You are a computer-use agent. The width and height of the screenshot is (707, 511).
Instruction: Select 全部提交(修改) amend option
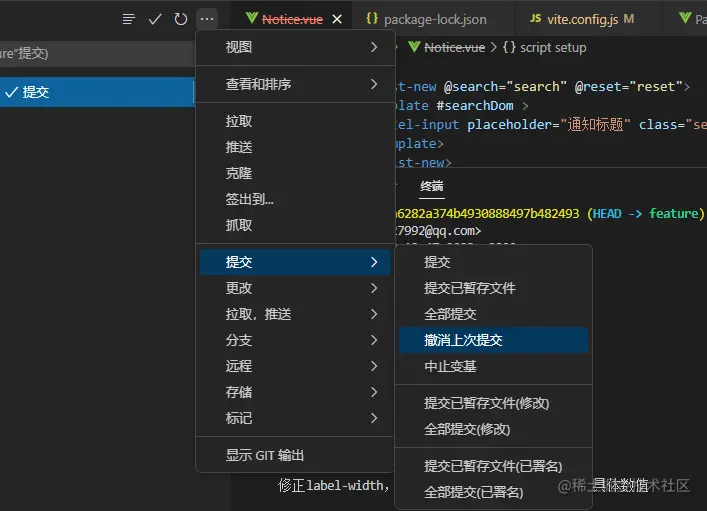tap(493, 429)
